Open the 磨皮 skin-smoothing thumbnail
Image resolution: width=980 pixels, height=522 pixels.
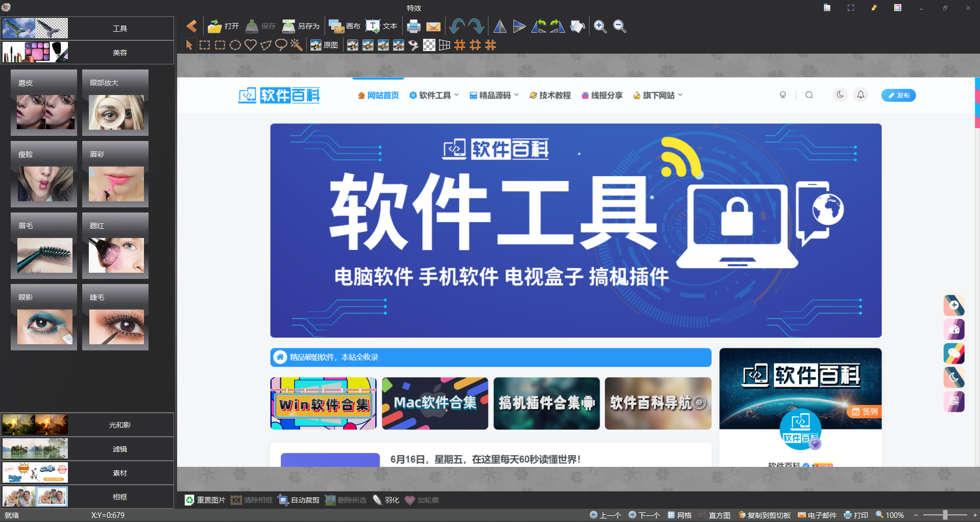click(x=43, y=103)
